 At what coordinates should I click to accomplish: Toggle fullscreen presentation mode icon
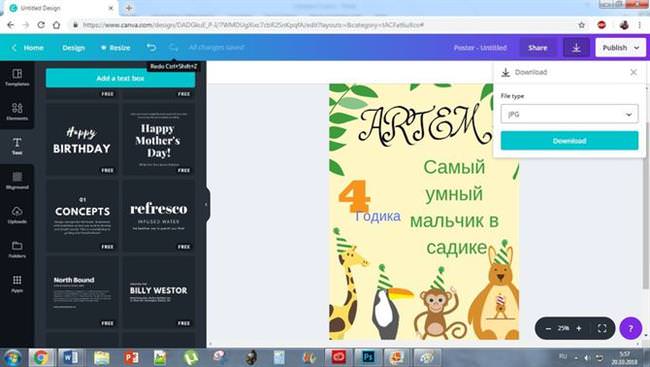[602, 328]
